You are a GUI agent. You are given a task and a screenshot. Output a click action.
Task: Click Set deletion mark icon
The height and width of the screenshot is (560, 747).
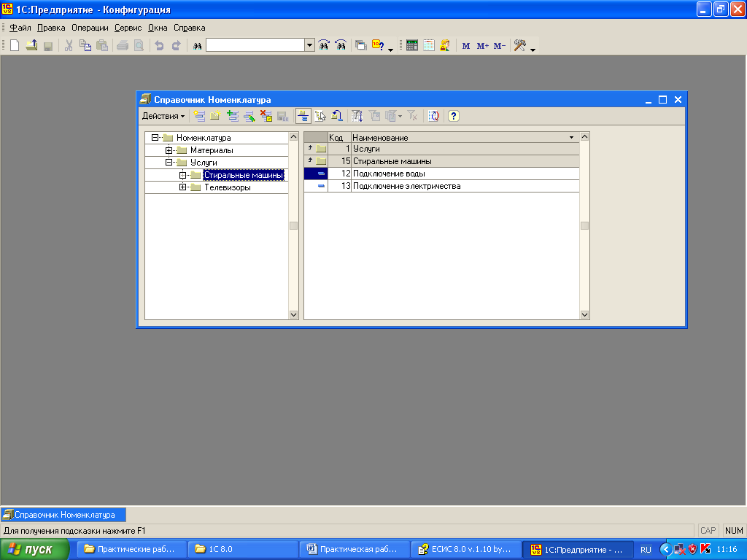[x=266, y=116]
